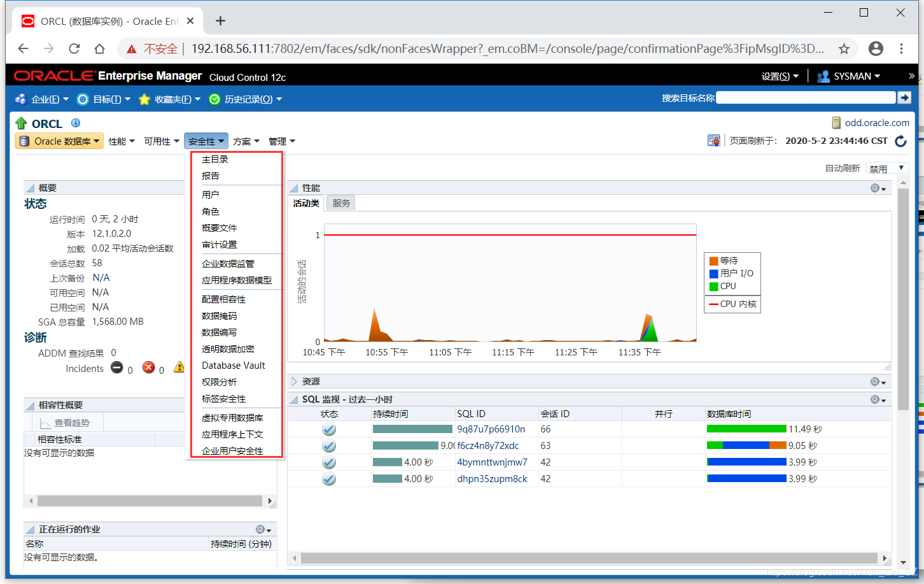
Task: Collapse the 性能 (Performance) section
Action: click(294, 188)
